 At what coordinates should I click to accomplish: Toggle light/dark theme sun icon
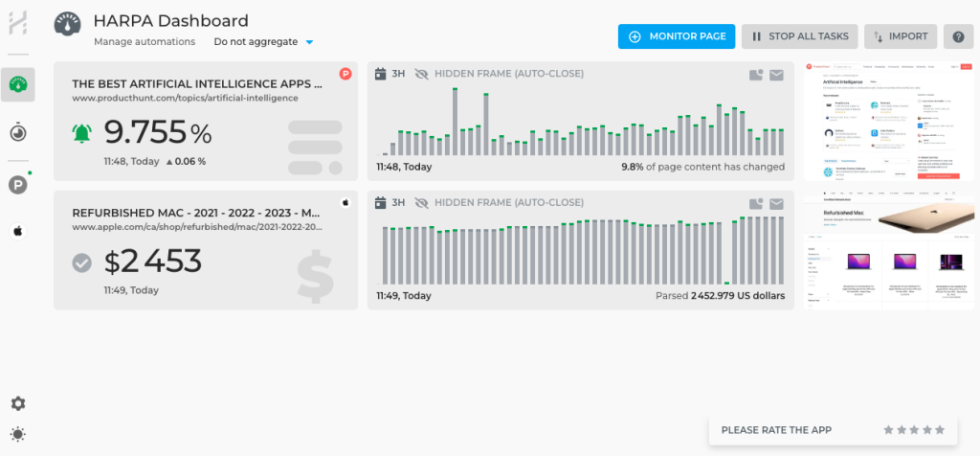[18, 434]
